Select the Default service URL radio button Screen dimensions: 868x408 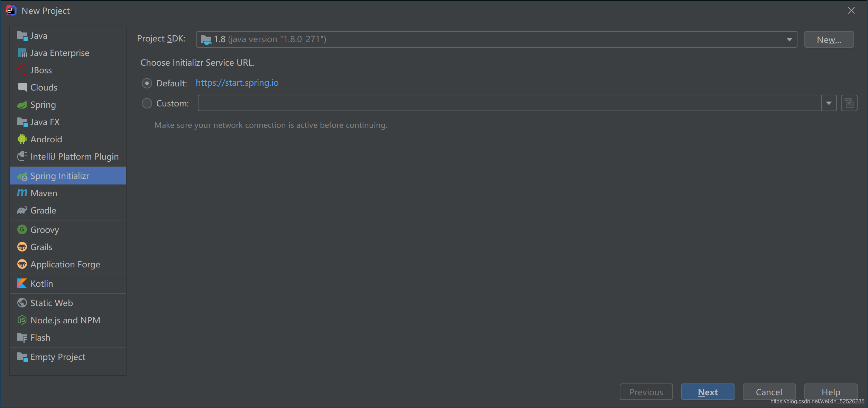tap(147, 83)
